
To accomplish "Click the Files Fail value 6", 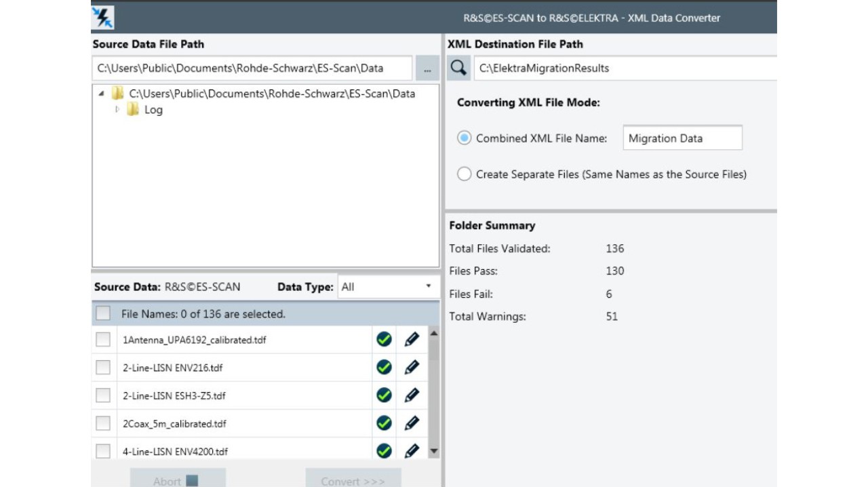I will point(609,294).
